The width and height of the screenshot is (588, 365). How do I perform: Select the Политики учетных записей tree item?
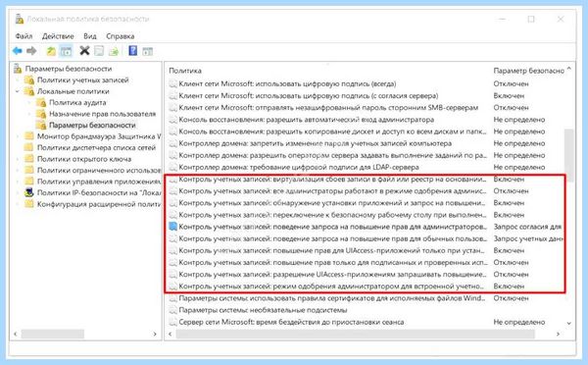point(83,80)
